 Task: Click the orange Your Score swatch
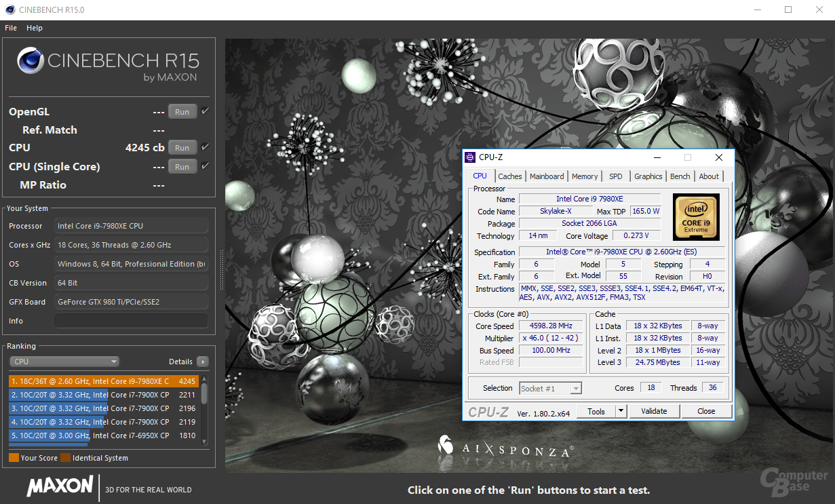(14, 458)
